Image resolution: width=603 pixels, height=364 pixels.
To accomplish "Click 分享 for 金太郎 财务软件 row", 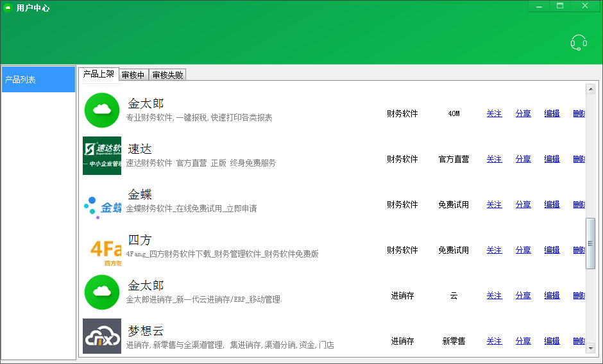I will 523,113.
